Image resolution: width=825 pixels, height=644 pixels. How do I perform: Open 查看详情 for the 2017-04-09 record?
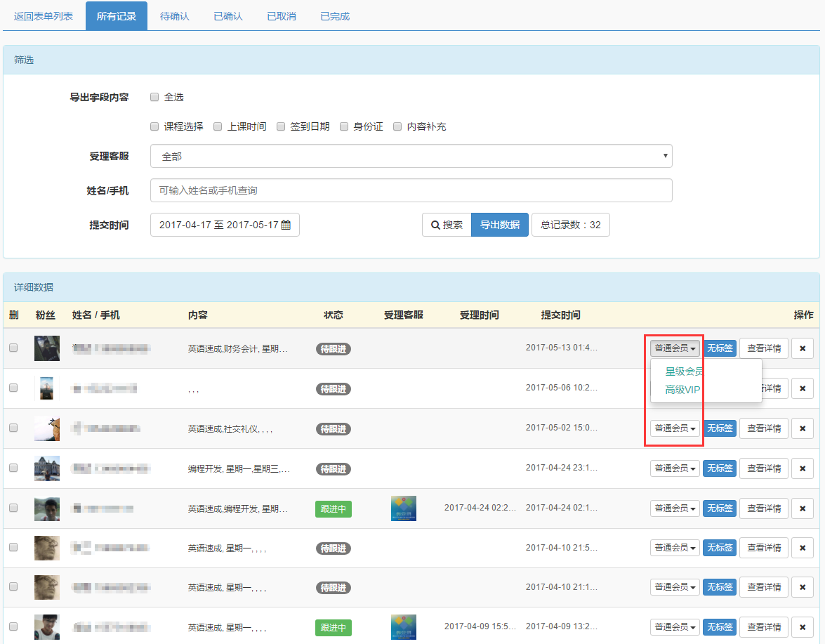(764, 627)
